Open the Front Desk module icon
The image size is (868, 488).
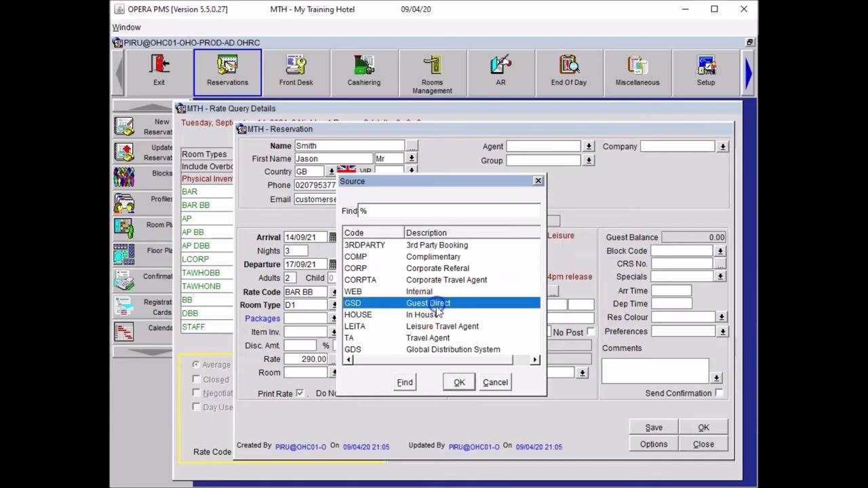(x=296, y=66)
